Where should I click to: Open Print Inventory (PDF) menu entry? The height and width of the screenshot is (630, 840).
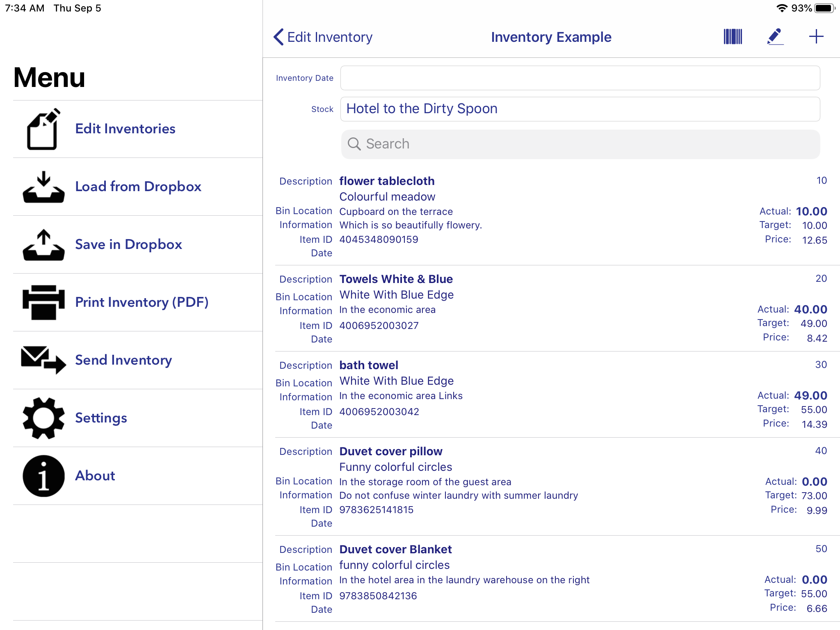point(142,302)
